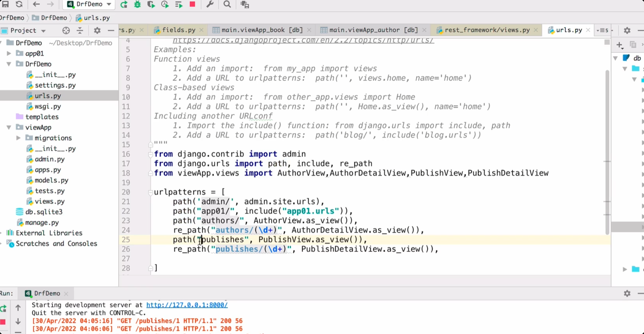Rerun the server from the Run panel
Image resolution: width=644 pixels, height=334 pixels.
[3, 308]
